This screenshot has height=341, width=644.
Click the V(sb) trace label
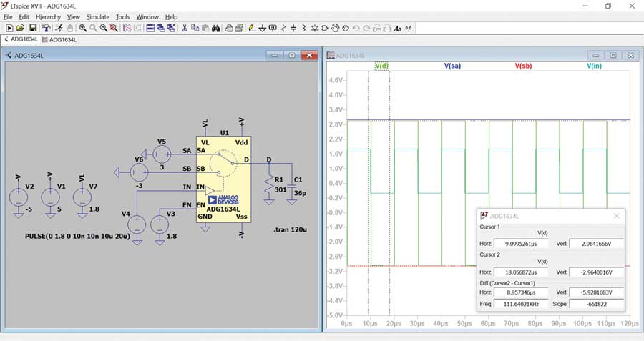click(524, 66)
